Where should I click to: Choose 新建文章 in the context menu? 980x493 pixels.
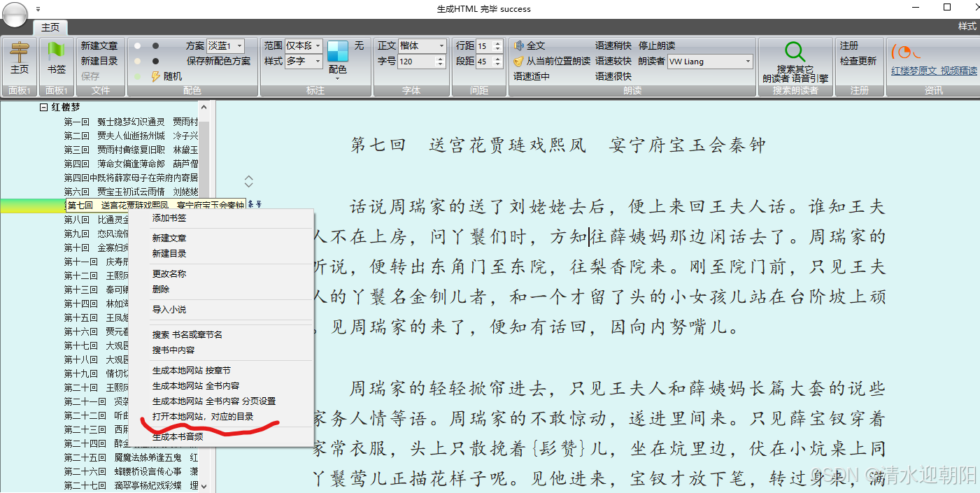tap(169, 238)
